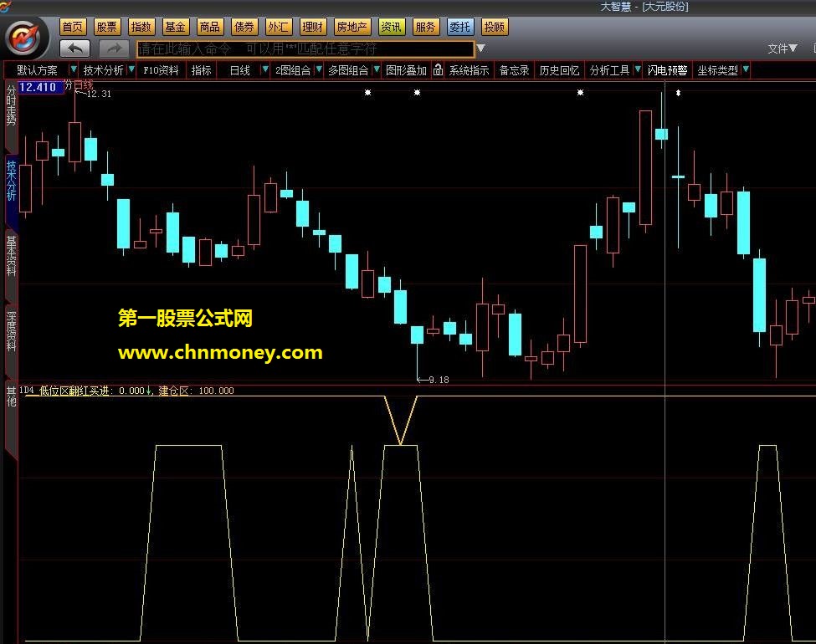Screen dimensions: 816x644
Task: Expand the 日线 period dropdown arrow
Action: [x=265, y=69]
